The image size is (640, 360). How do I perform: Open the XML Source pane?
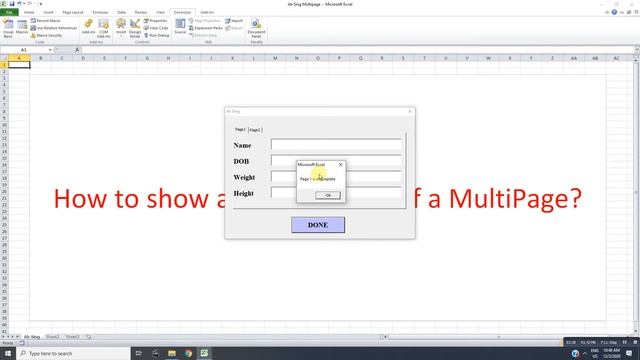click(x=180, y=27)
